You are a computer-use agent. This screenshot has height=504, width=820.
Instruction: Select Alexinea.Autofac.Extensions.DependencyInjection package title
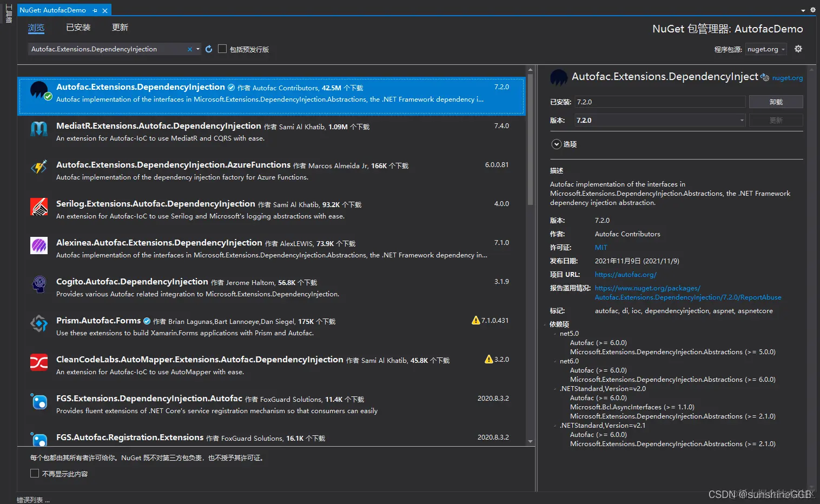tap(159, 243)
